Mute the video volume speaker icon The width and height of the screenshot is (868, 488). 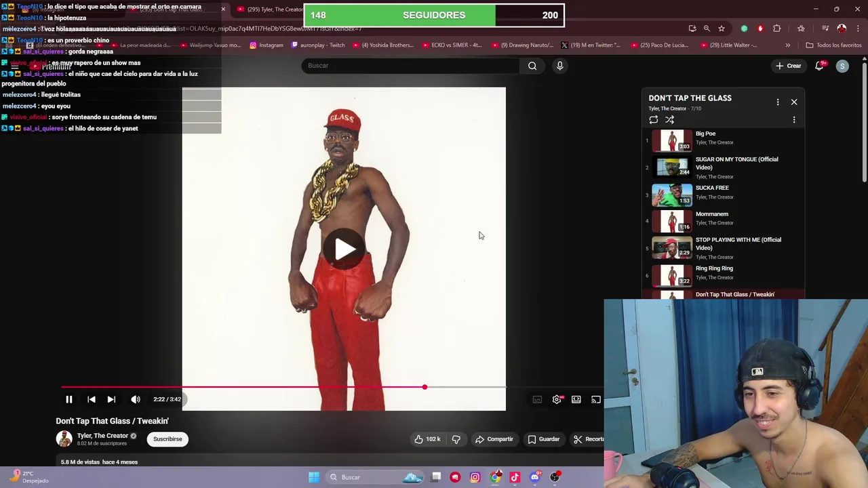click(136, 399)
